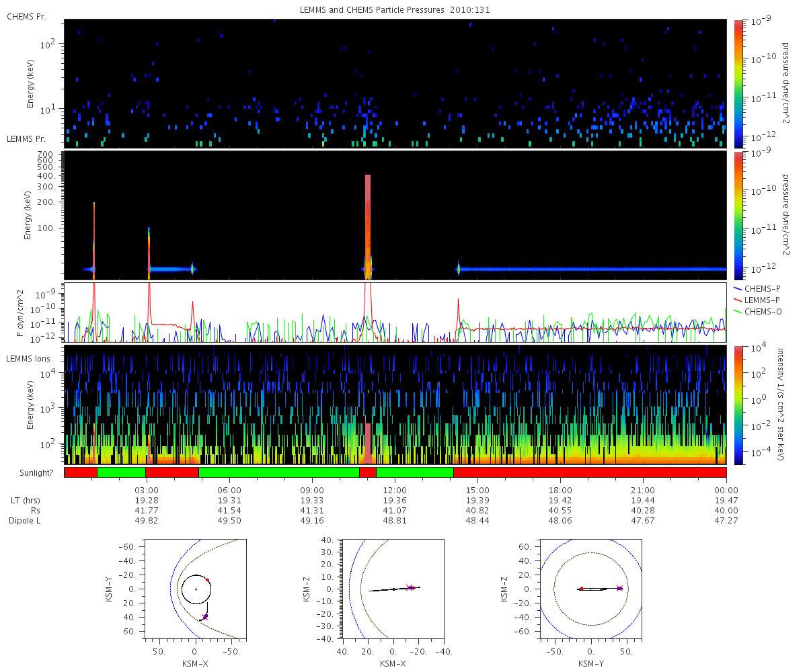Click the longest red segment of Sunlight bar
This screenshot has width=807, height=672.
tap(590, 472)
